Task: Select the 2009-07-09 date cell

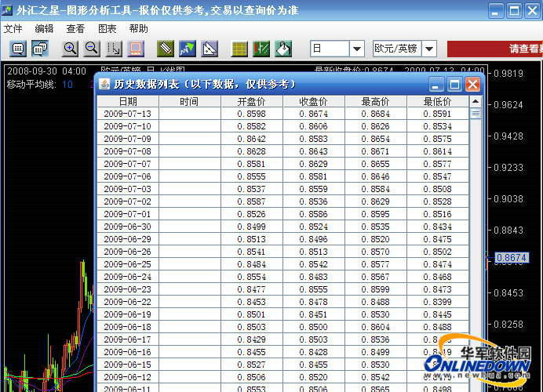Action: tap(128, 139)
